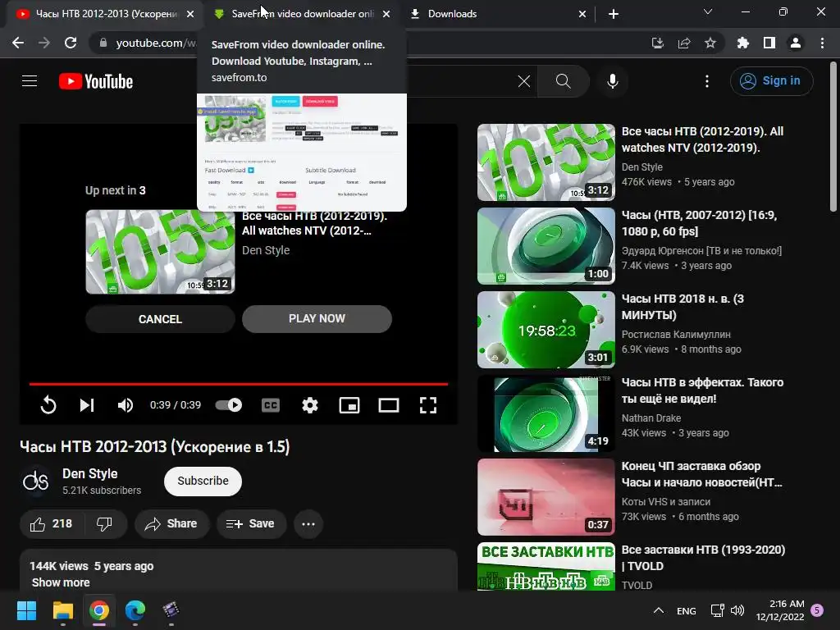Open Microsoft Edge from taskbar
This screenshot has height=630, width=840.
(135, 610)
